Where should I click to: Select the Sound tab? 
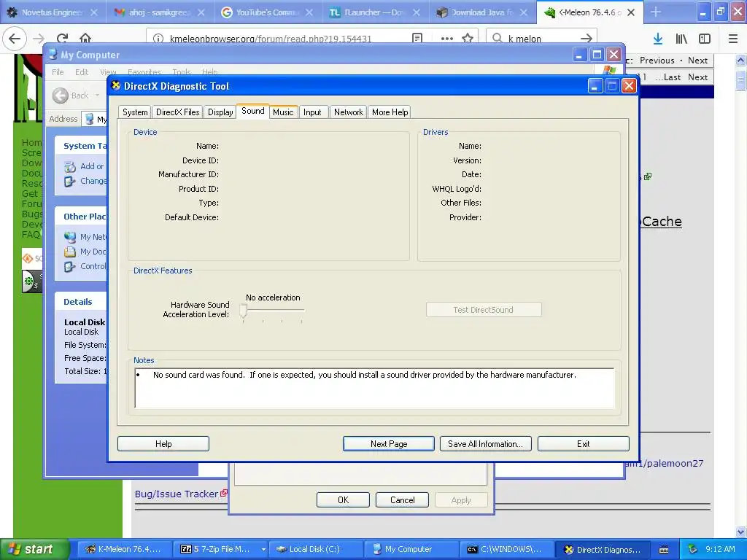[252, 111]
